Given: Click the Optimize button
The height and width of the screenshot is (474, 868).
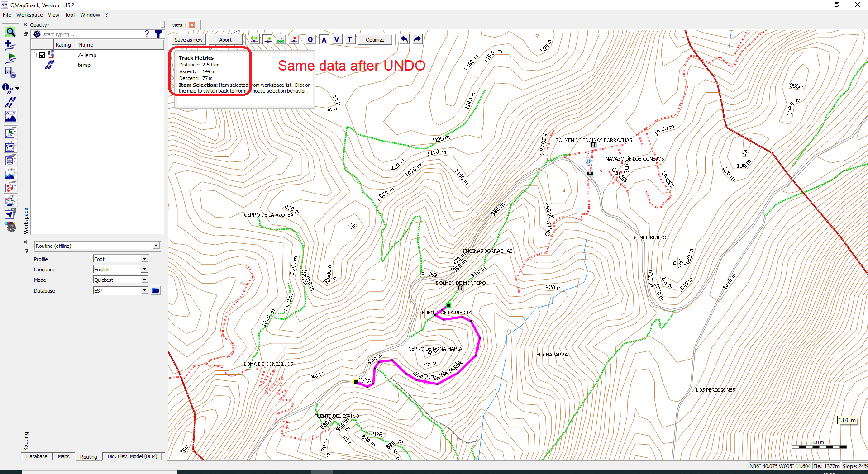Looking at the screenshot, I should (375, 40).
